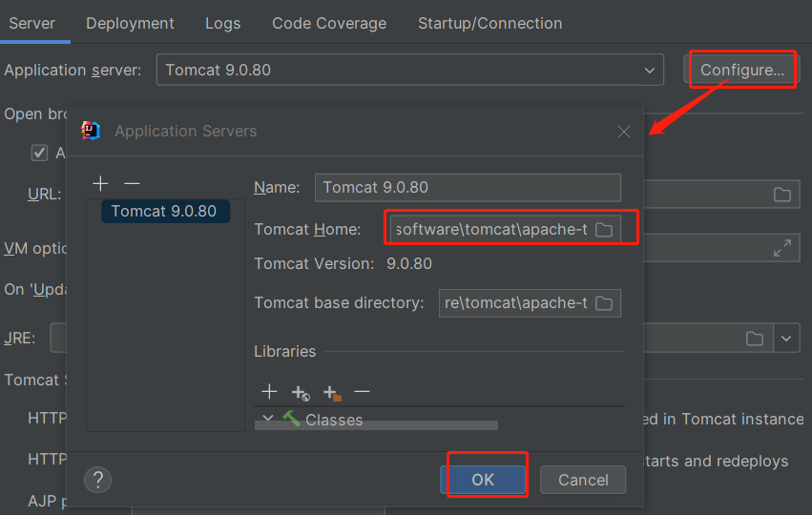The height and width of the screenshot is (515, 812).
Task: Add a library with plus icon
Action: click(x=269, y=392)
